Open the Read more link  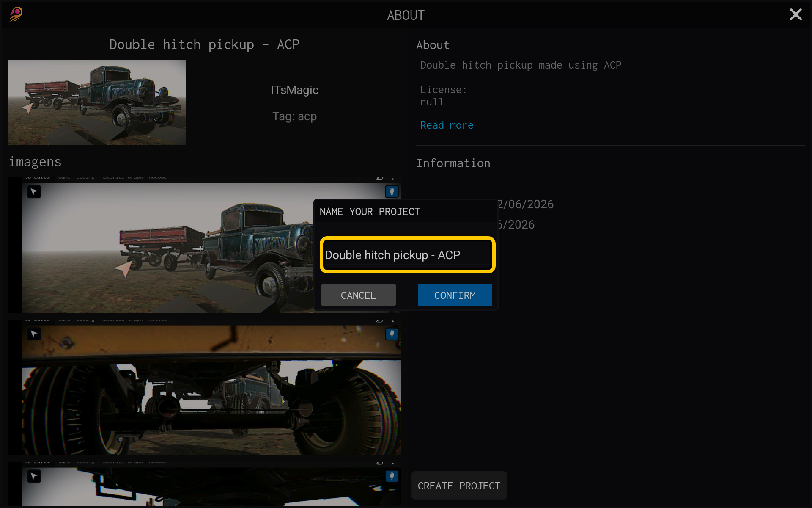coord(447,125)
